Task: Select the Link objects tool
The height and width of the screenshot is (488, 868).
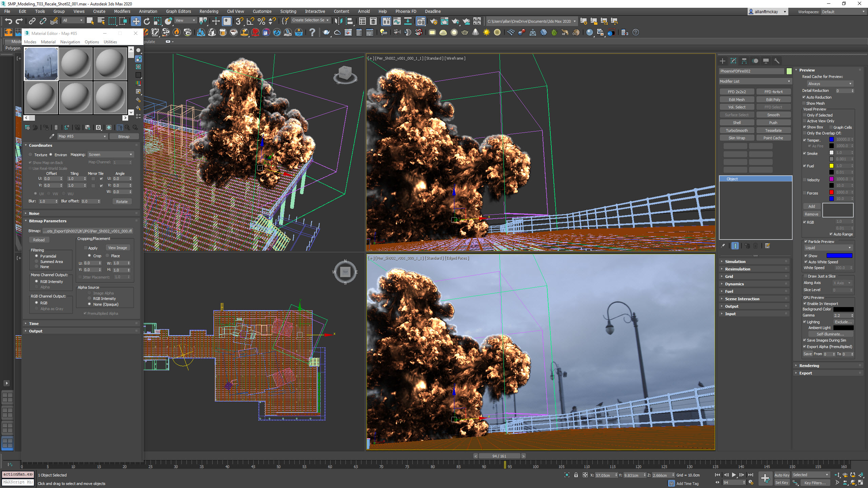Action: tap(32, 21)
